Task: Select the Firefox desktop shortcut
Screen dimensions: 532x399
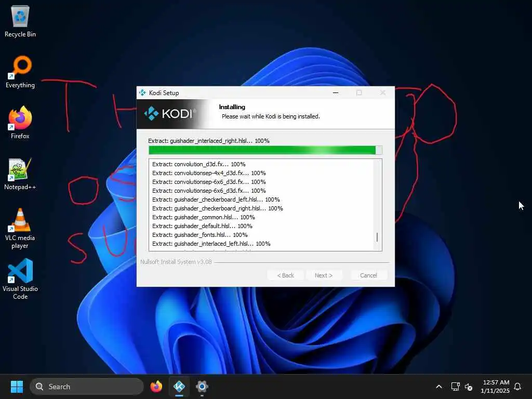Action: [20, 123]
